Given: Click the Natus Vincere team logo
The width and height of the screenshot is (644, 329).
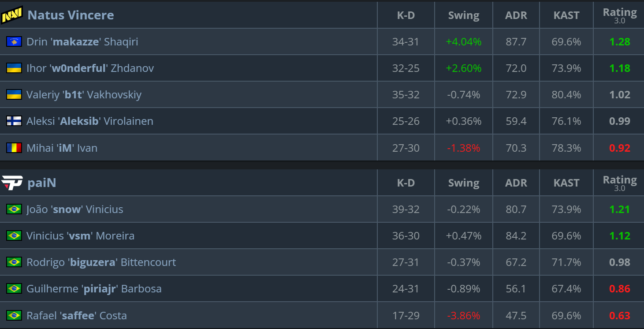Looking at the screenshot, I should click(12, 15).
